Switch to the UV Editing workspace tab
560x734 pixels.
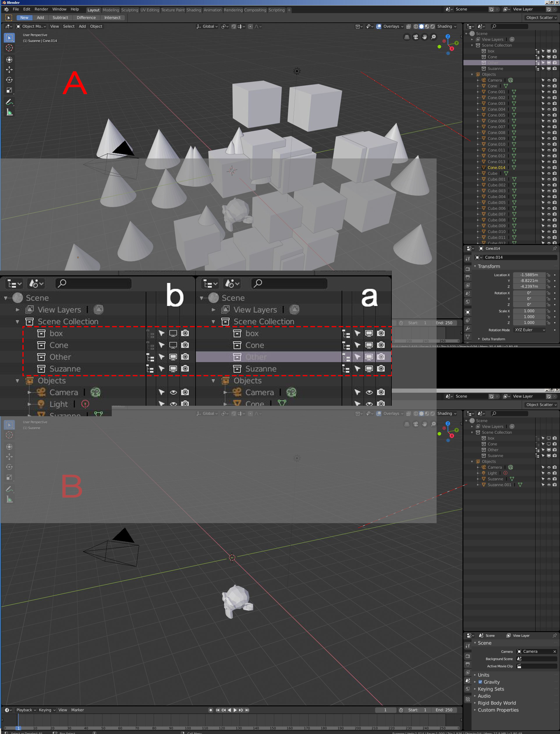(x=150, y=10)
